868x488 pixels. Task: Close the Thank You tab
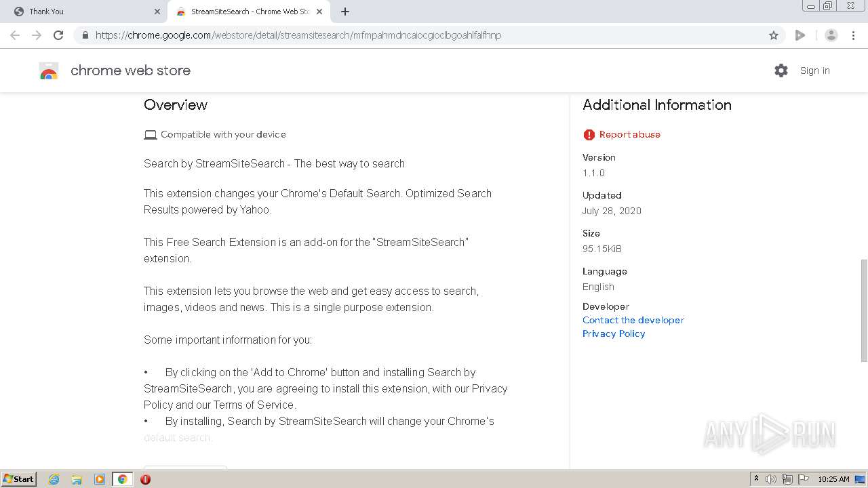click(157, 12)
